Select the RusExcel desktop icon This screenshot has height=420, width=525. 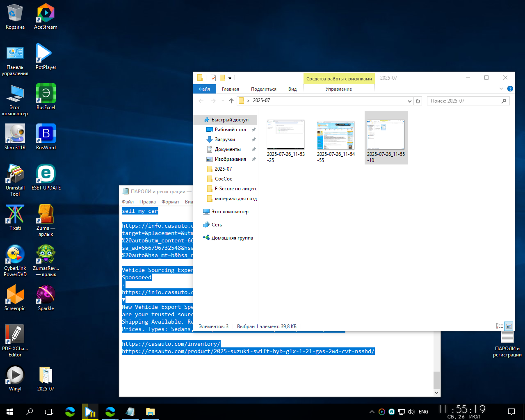coord(46,97)
